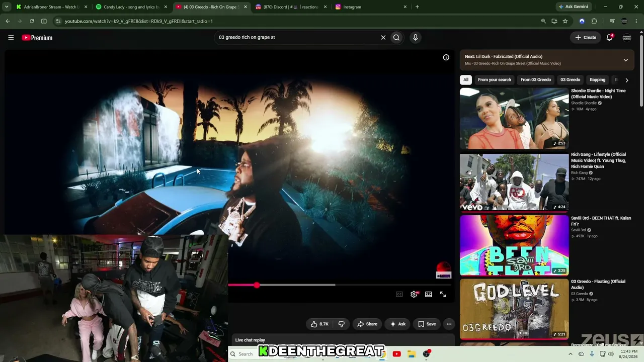
Task: Show more filter chips with right arrow
Action: click(x=626, y=80)
